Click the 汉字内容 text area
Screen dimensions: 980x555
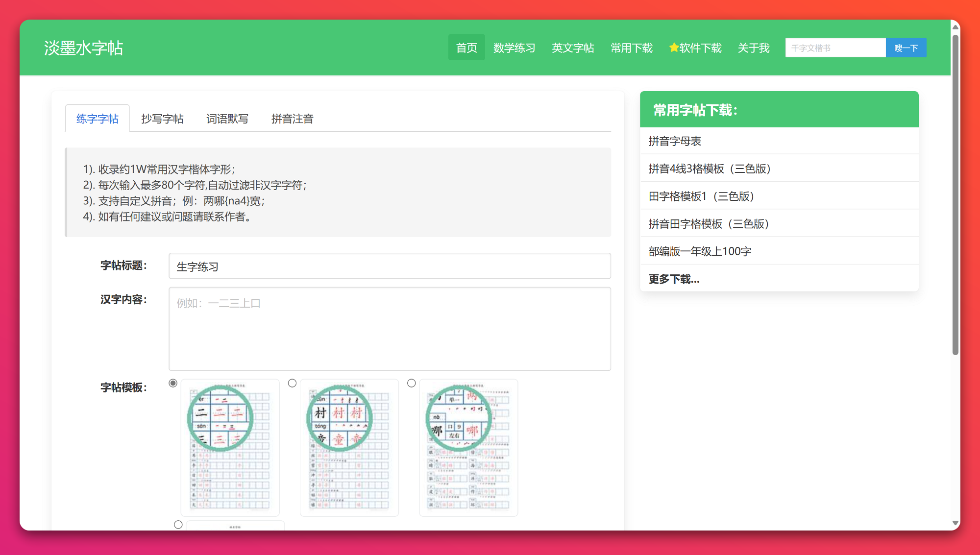(390, 329)
